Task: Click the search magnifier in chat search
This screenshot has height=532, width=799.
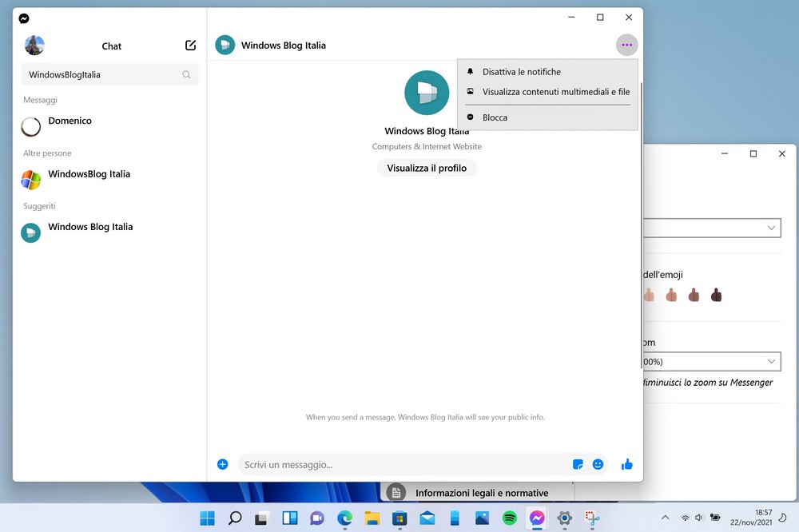Action: [186, 75]
